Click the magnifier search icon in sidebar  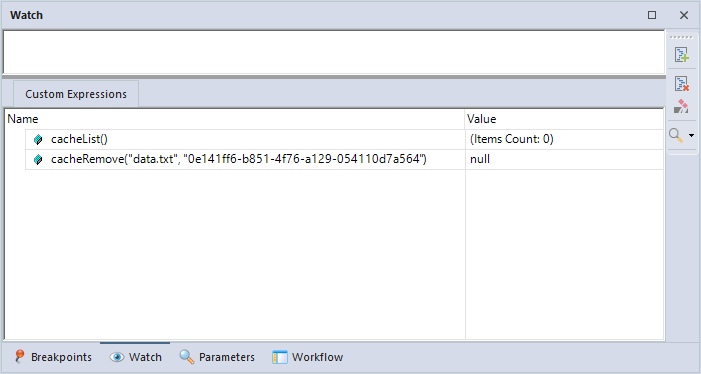pos(676,135)
